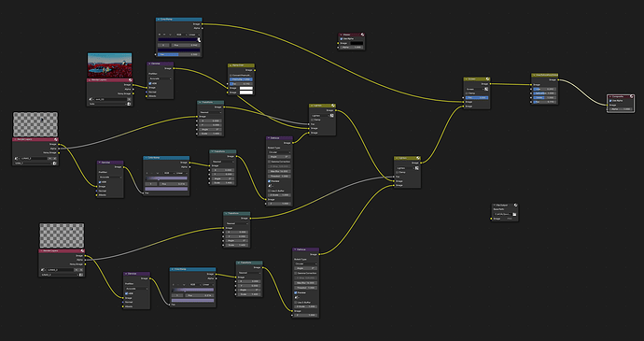Click folder browse icon in File Output node
This screenshot has width=644, height=341.
click(514, 214)
